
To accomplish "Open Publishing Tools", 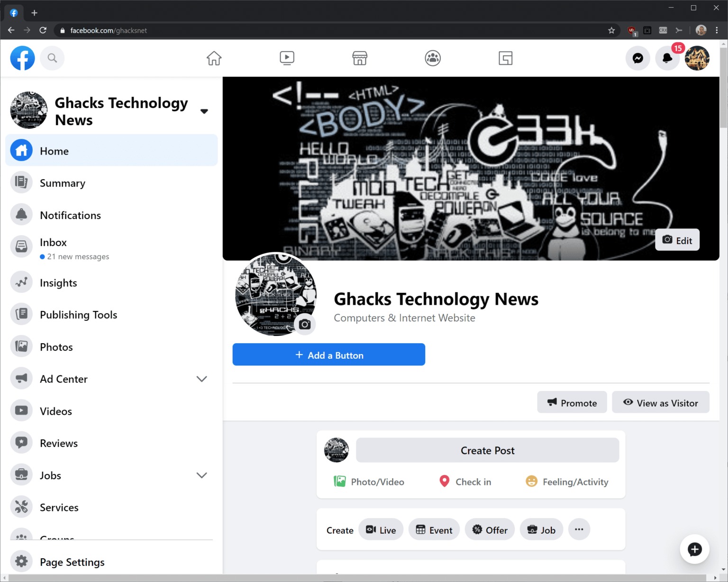I will 78,314.
